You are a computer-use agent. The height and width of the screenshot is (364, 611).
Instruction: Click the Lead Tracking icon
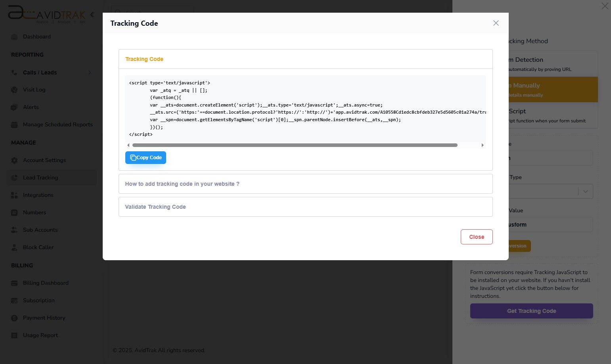14,178
